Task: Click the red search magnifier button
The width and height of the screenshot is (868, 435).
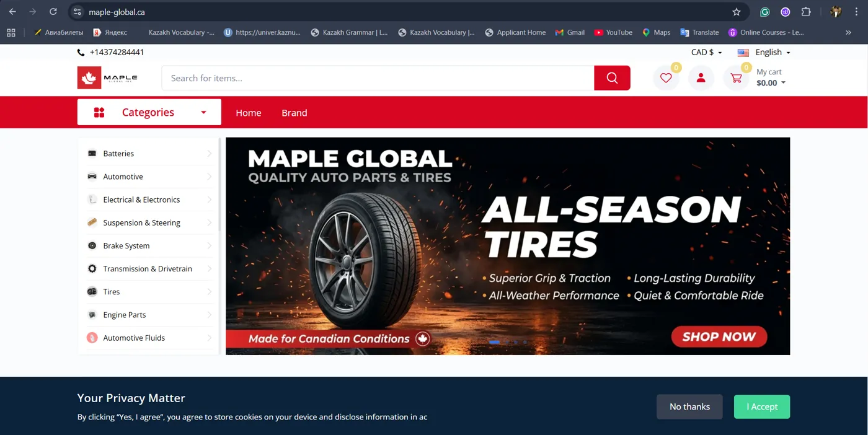Action: point(612,78)
